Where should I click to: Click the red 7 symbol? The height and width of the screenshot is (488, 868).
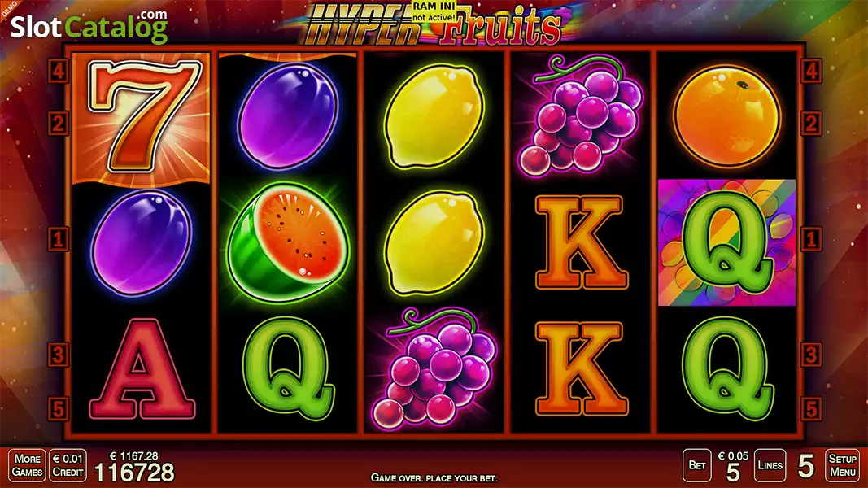pos(142,118)
